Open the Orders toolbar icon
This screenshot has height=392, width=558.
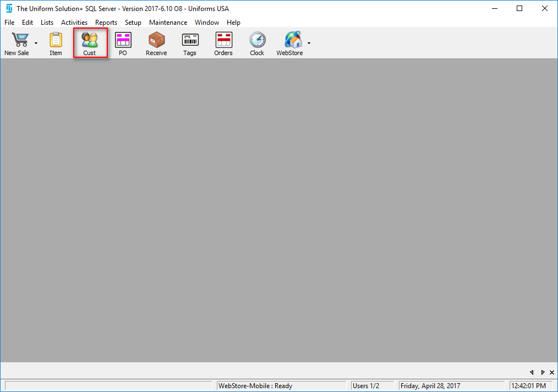pos(223,40)
